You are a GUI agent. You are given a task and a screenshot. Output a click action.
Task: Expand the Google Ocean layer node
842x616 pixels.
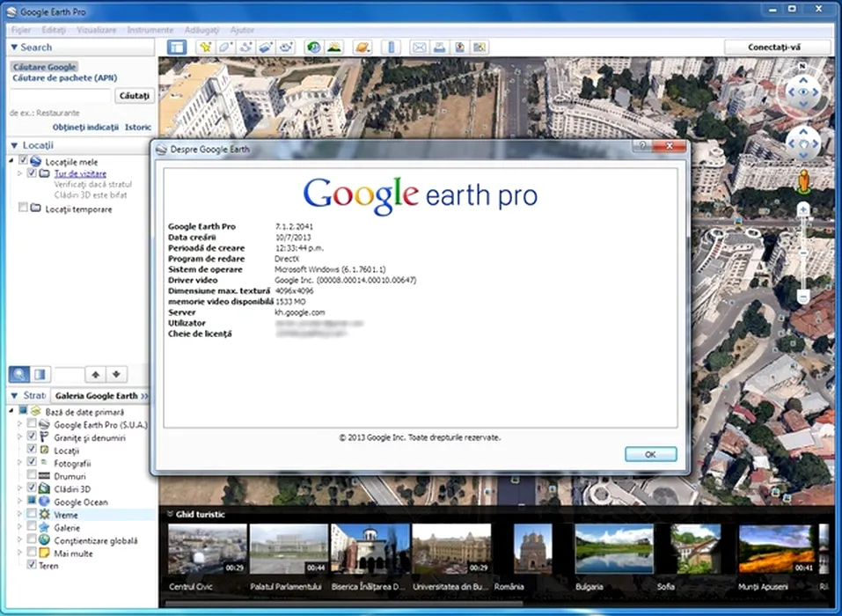[20, 501]
